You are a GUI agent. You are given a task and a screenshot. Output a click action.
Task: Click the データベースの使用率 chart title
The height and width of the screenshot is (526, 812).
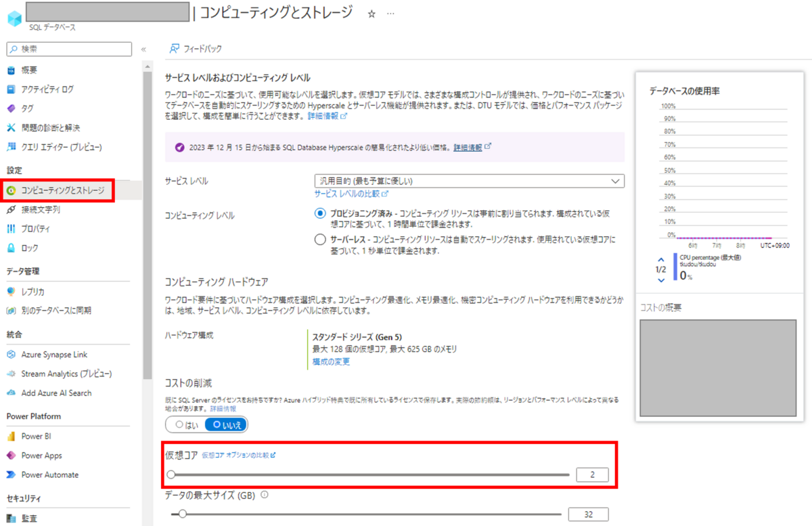click(x=685, y=90)
